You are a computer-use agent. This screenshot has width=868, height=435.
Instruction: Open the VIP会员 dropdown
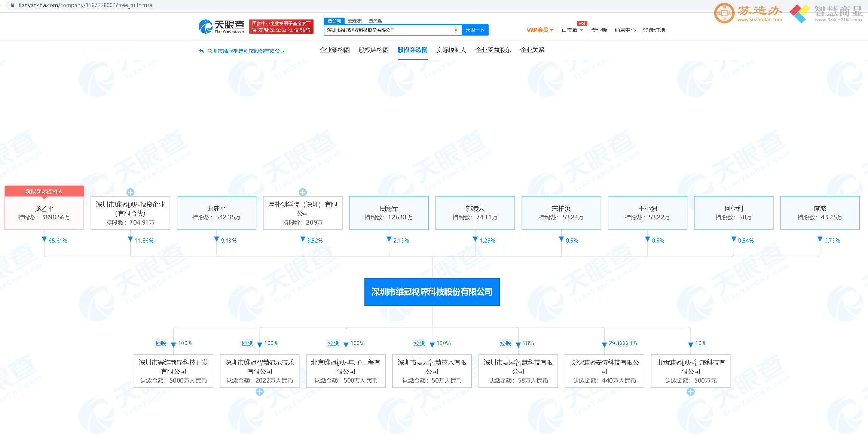click(540, 30)
